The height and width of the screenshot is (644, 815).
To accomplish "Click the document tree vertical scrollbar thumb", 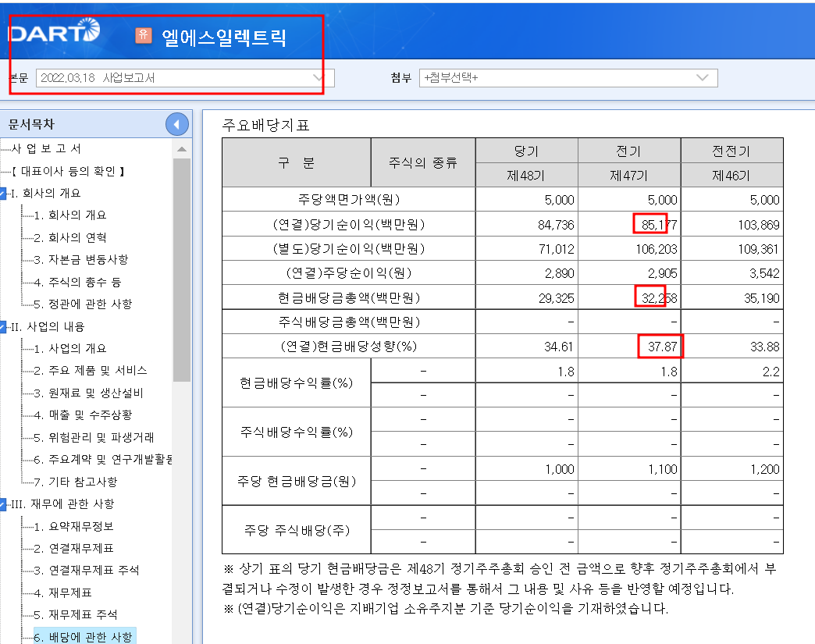I will click(x=181, y=270).
